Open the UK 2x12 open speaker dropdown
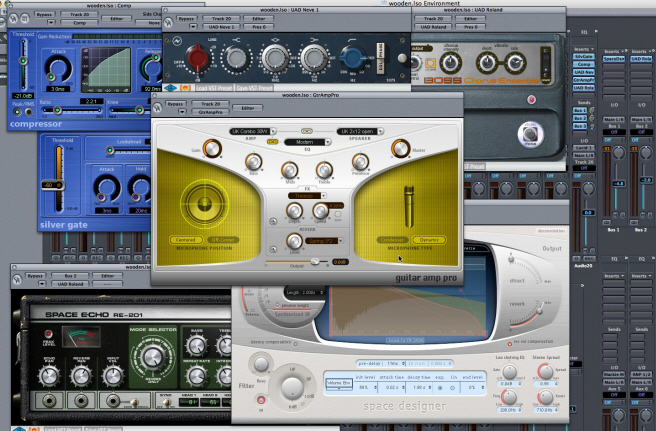The image size is (656, 431). [360, 131]
